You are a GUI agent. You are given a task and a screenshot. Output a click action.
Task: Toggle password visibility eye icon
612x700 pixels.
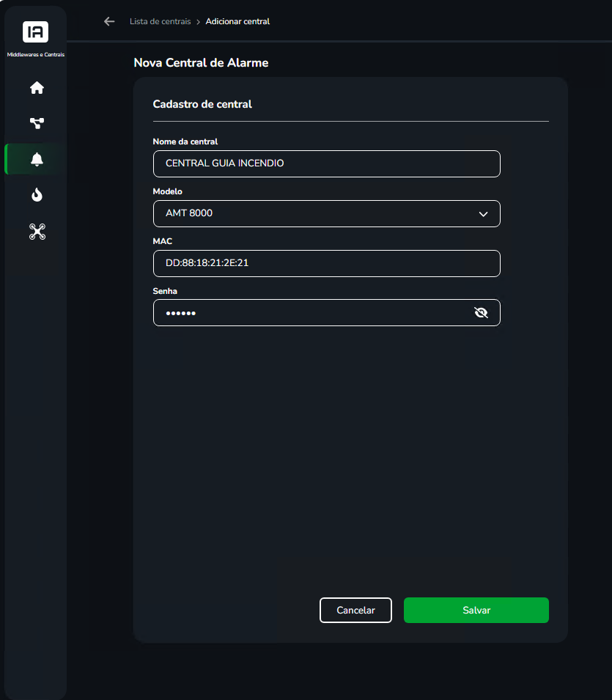pyautogui.click(x=482, y=312)
